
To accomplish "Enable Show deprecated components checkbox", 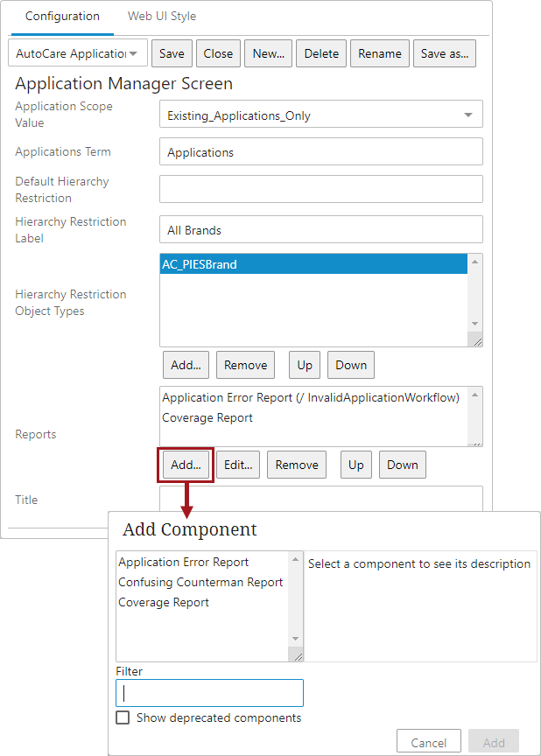I will tap(123, 717).
